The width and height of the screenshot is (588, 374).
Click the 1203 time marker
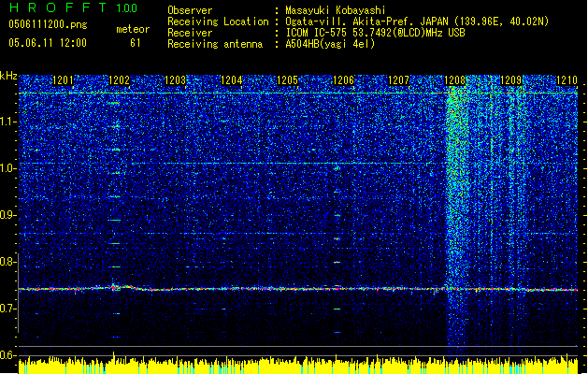175,80
